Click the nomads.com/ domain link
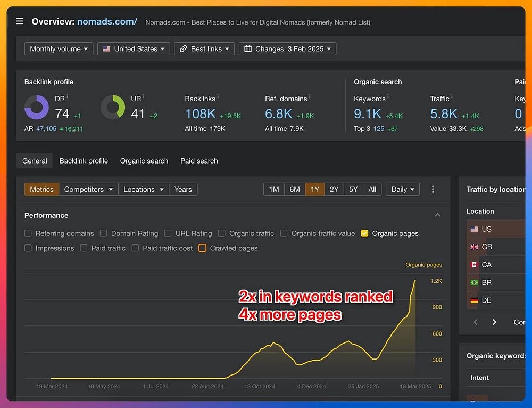This screenshot has height=408, width=532. (107, 22)
